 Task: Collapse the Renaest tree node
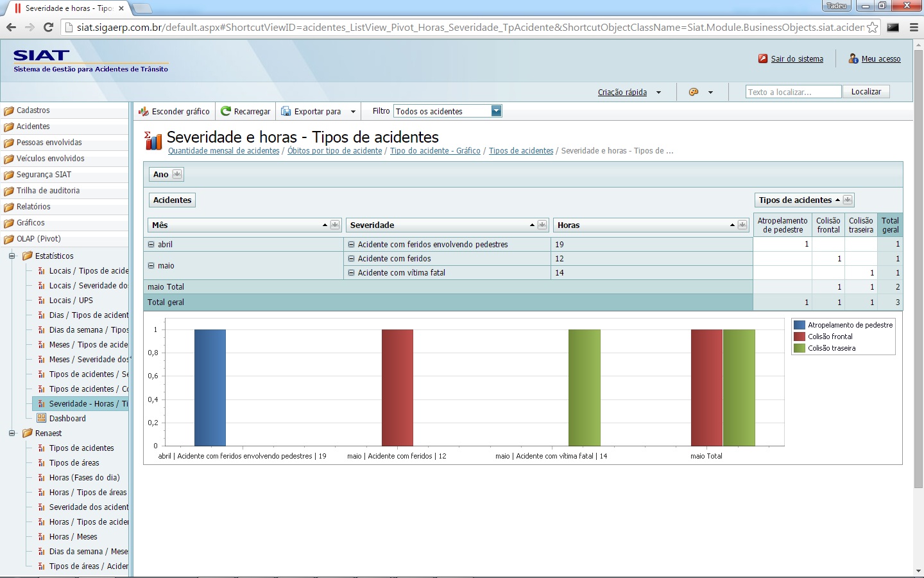click(x=12, y=433)
